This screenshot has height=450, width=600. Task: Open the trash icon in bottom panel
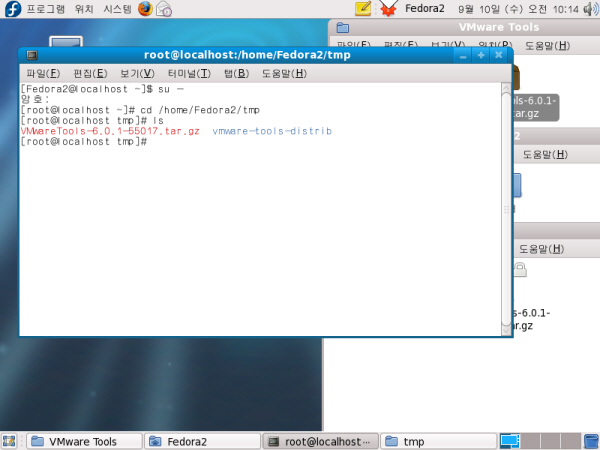[x=592, y=441]
